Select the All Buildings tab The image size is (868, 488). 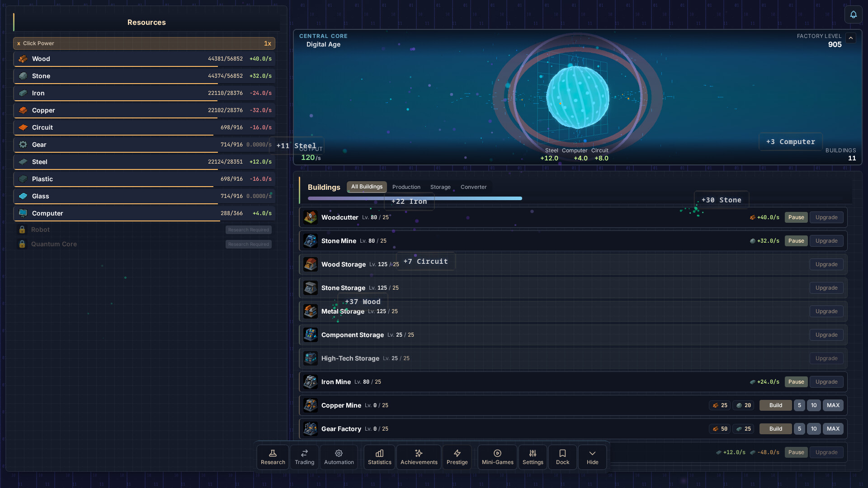click(x=367, y=187)
